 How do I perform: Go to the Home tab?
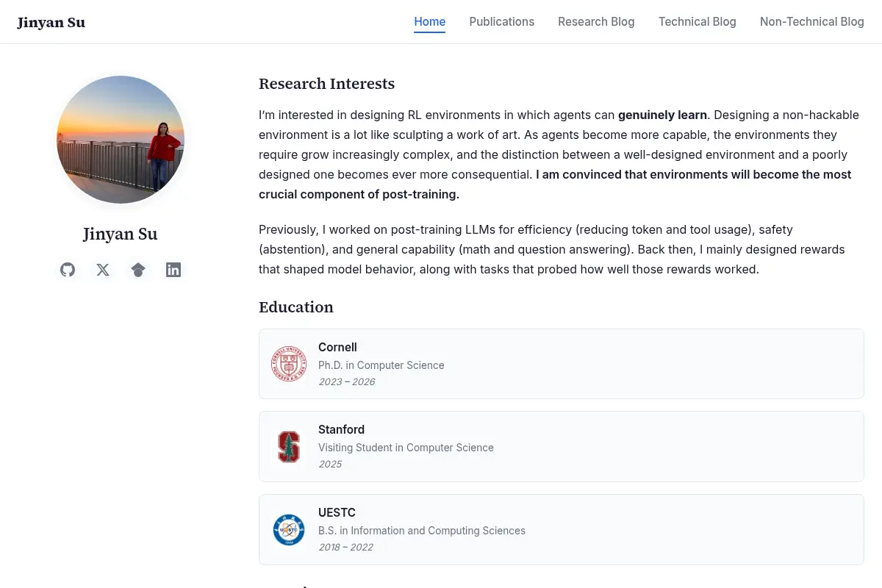tap(430, 22)
